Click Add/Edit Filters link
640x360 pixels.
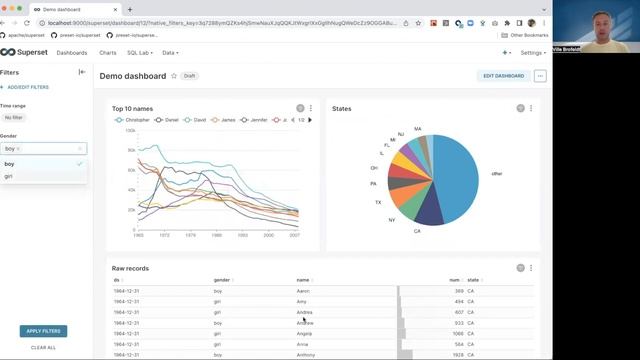click(x=24, y=87)
